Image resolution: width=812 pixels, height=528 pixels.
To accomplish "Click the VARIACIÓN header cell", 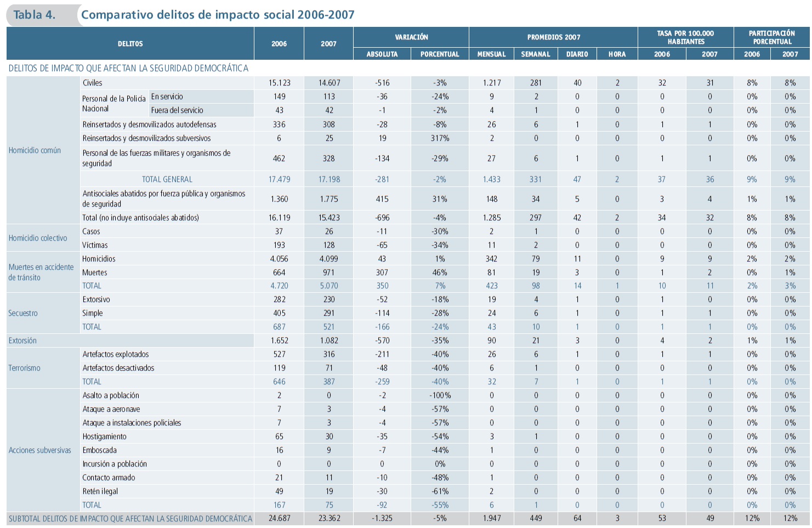I will coord(411,37).
